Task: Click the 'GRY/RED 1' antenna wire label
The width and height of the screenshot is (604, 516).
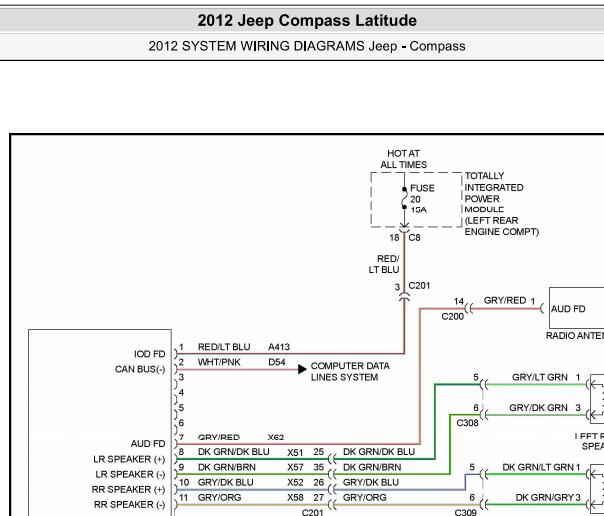Action: pyautogui.click(x=509, y=300)
